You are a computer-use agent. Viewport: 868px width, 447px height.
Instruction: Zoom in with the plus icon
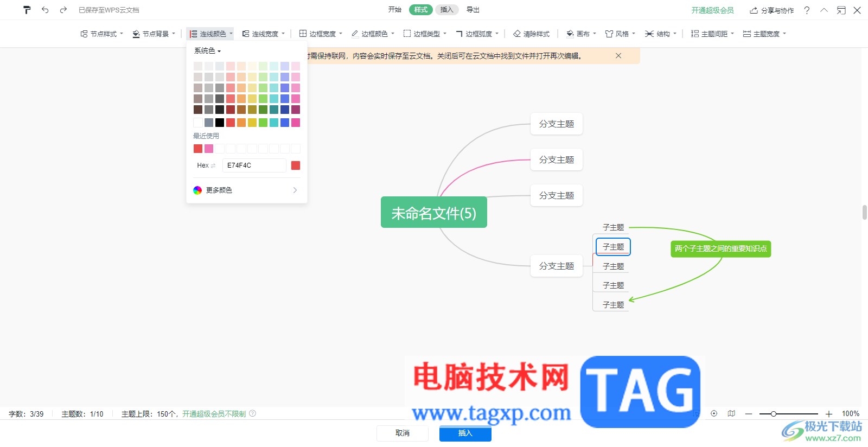[x=828, y=414]
